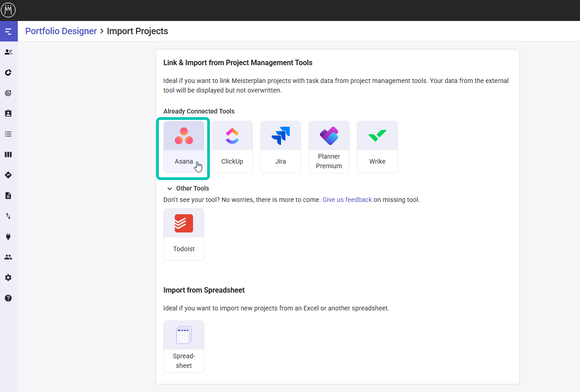Screen dimensions: 580x392
Task: Select the Planner Premium tool card
Action: click(x=329, y=147)
